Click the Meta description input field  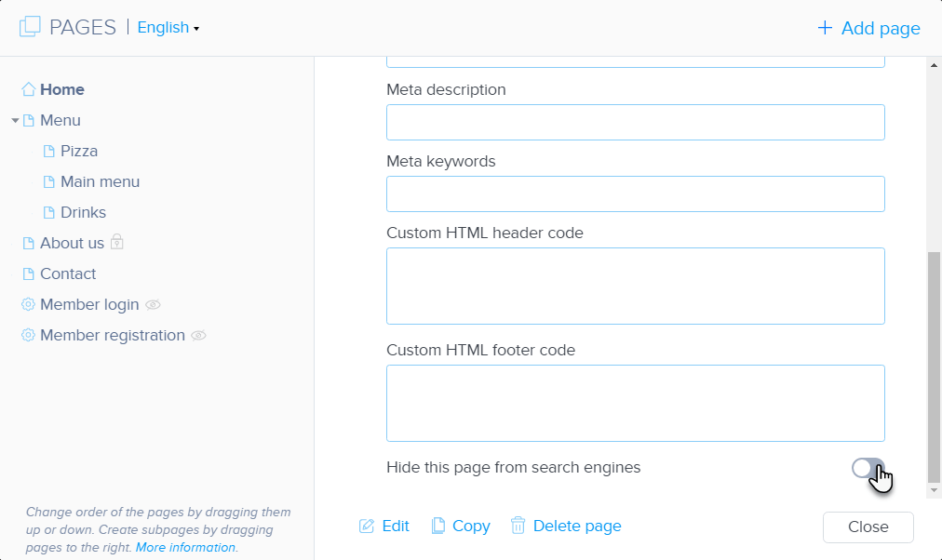coord(635,122)
